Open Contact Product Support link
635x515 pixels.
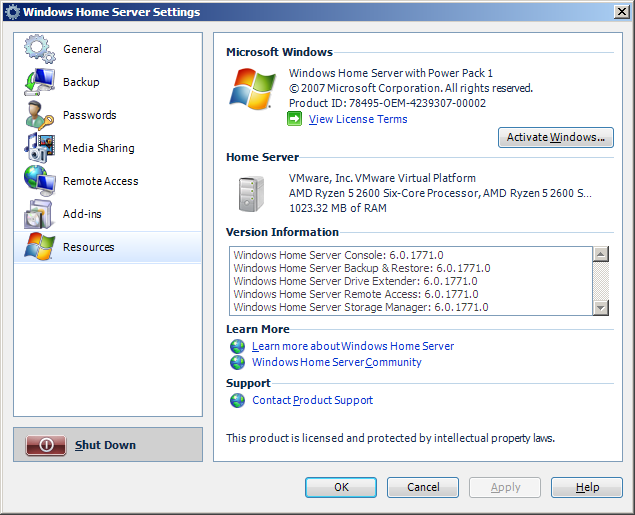tap(312, 400)
